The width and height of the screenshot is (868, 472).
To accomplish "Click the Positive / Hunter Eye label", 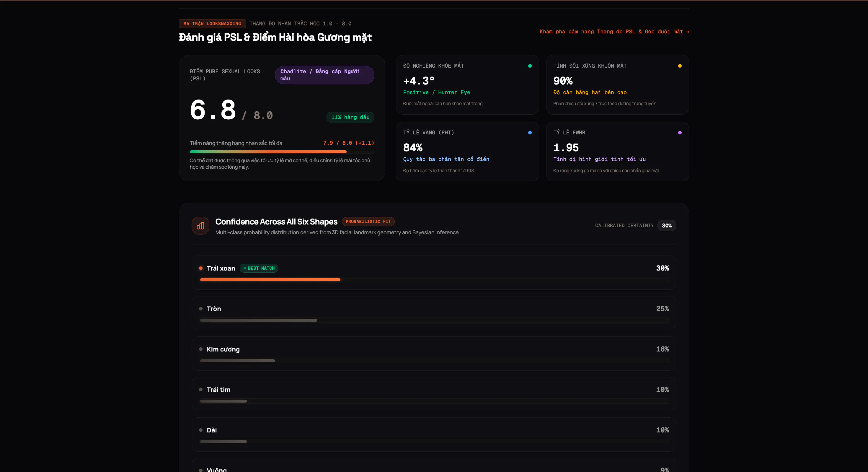I will coord(436,92).
